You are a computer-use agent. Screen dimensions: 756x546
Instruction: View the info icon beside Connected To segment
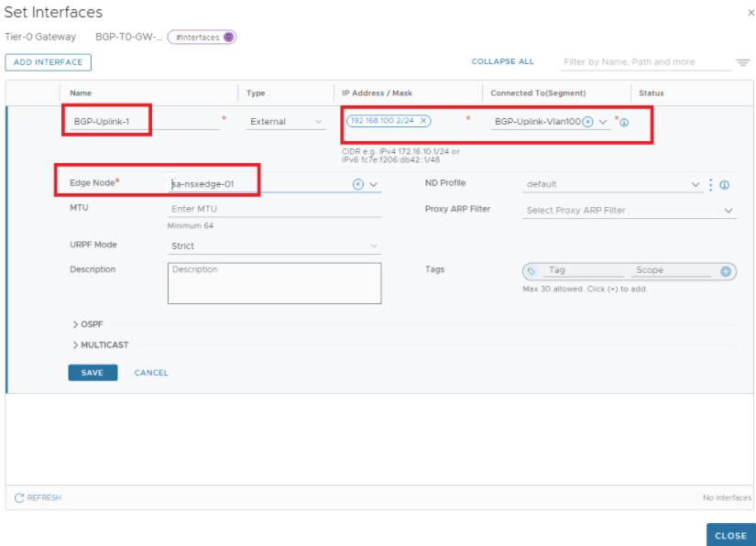coord(625,122)
